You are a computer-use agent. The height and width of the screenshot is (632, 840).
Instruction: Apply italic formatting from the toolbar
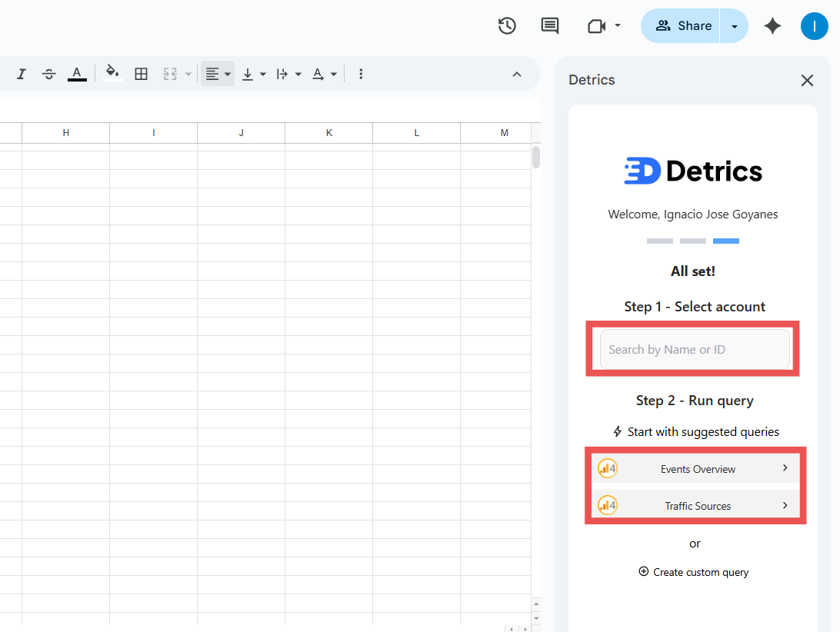pos(21,74)
